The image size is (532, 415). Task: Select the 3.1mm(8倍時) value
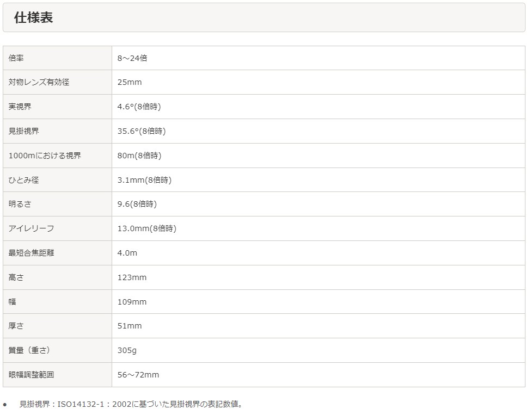(144, 180)
